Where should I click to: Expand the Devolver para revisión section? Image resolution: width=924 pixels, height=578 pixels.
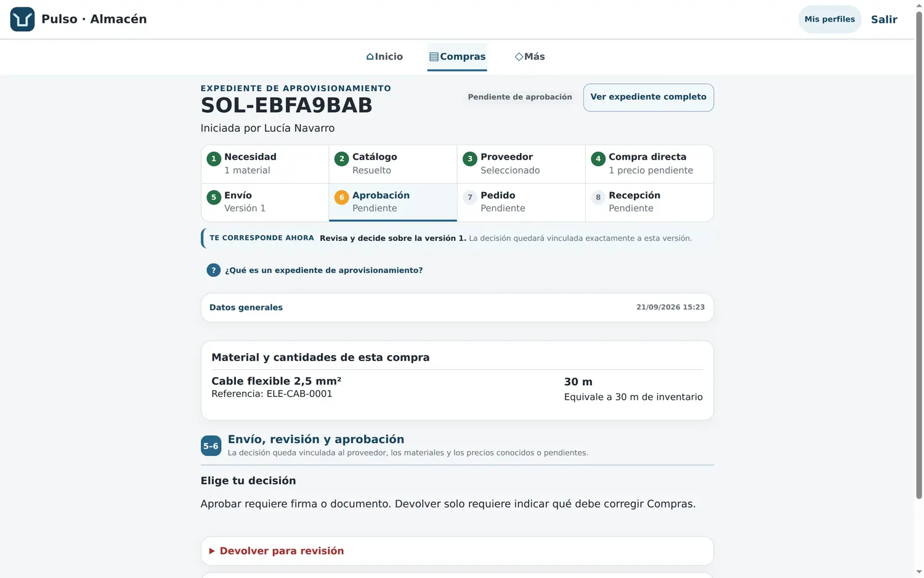click(x=457, y=551)
